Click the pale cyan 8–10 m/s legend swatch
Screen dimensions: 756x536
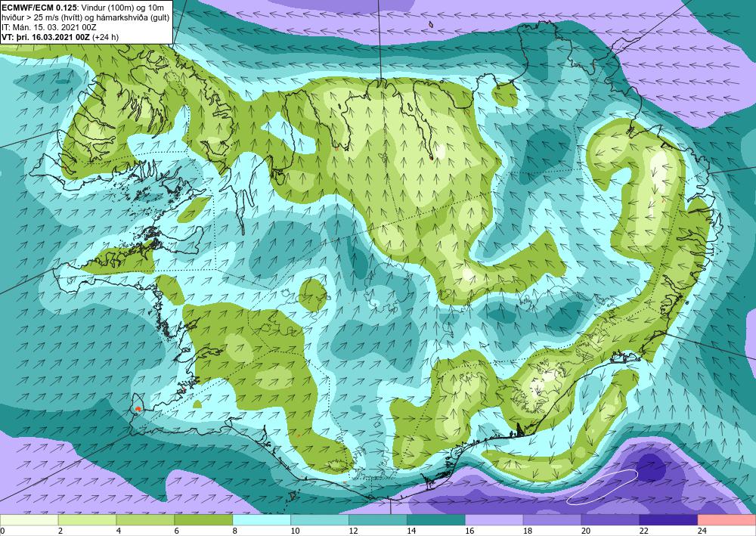(x=262, y=520)
